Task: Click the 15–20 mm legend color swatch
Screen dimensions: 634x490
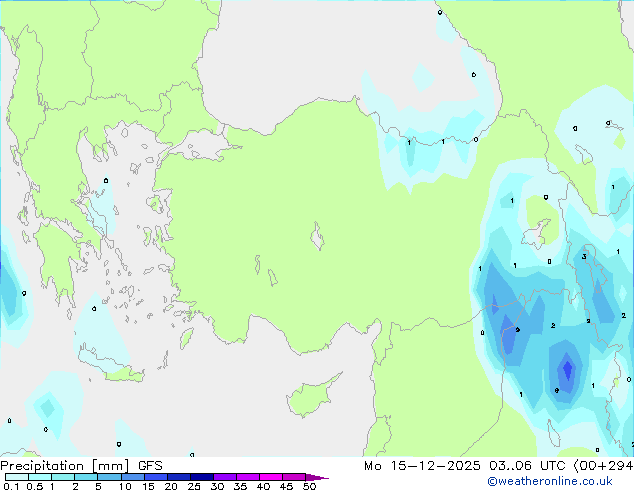Action: pos(156,477)
